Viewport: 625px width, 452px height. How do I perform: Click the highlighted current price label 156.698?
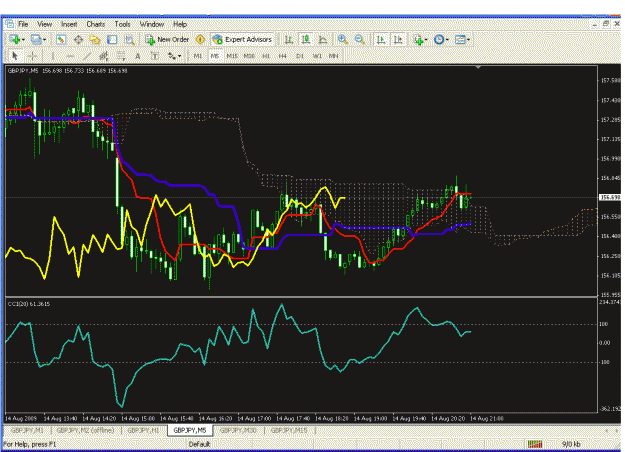pyautogui.click(x=610, y=197)
